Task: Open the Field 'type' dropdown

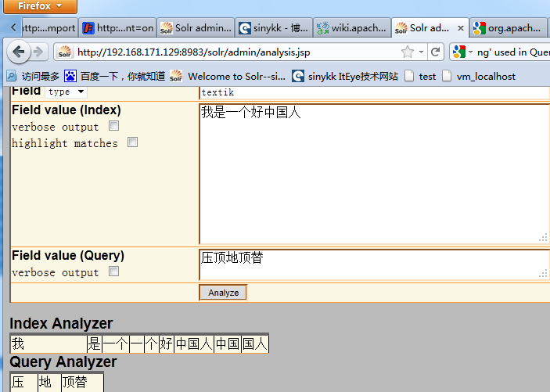Action: click(x=66, y=92)
